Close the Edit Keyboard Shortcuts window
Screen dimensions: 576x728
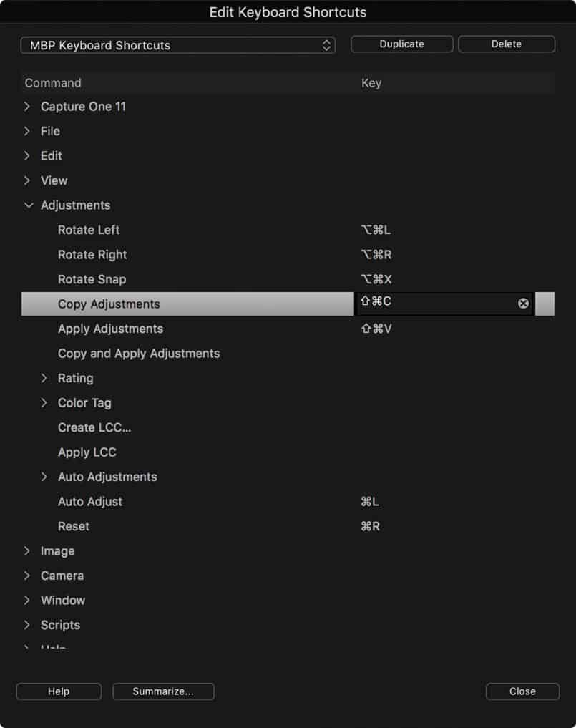tap(522, 691)
